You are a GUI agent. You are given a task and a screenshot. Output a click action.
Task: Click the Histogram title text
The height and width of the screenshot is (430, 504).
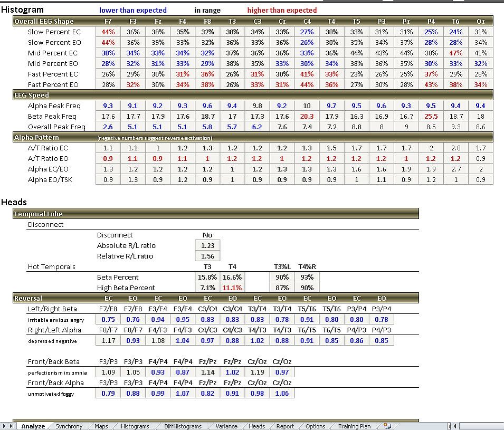tap(22, 9)
